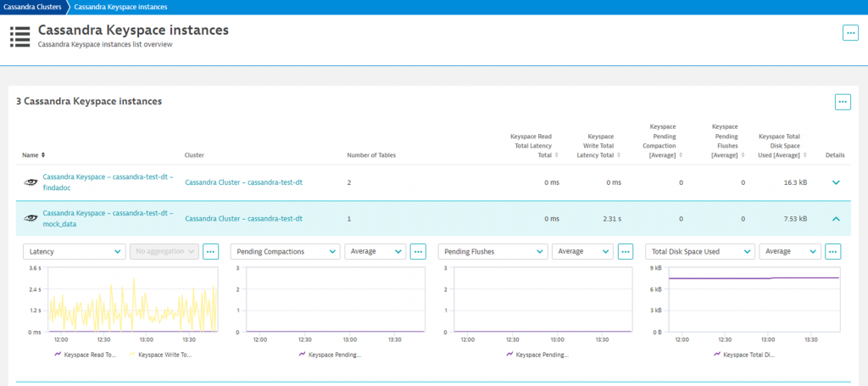The width and height of the screenshot is (868, 386).
Task: Select Cassandra Keyspace instances breadcrumb
Action: 120,7
